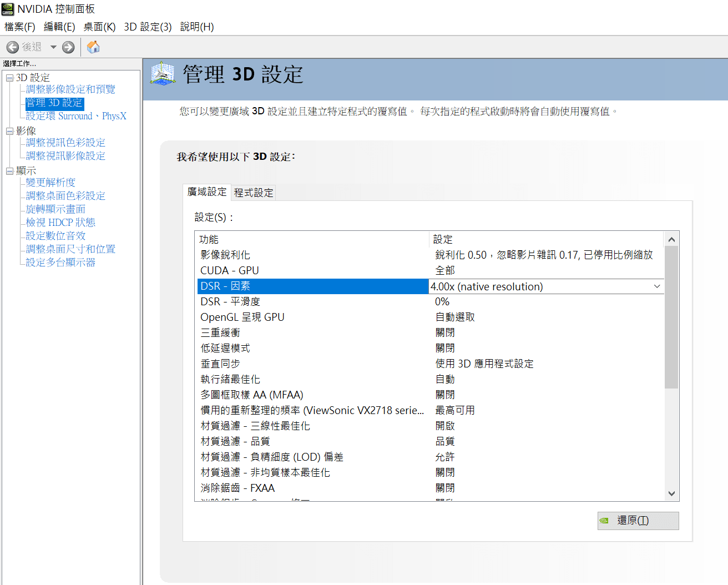Collapse the 3D 設定 tree node

9,78
